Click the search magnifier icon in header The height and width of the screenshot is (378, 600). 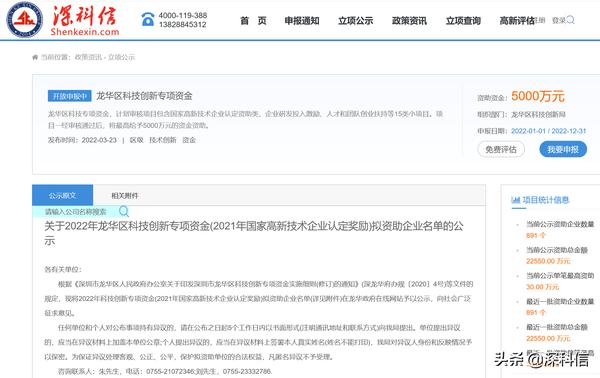click(x=571, y=20)
